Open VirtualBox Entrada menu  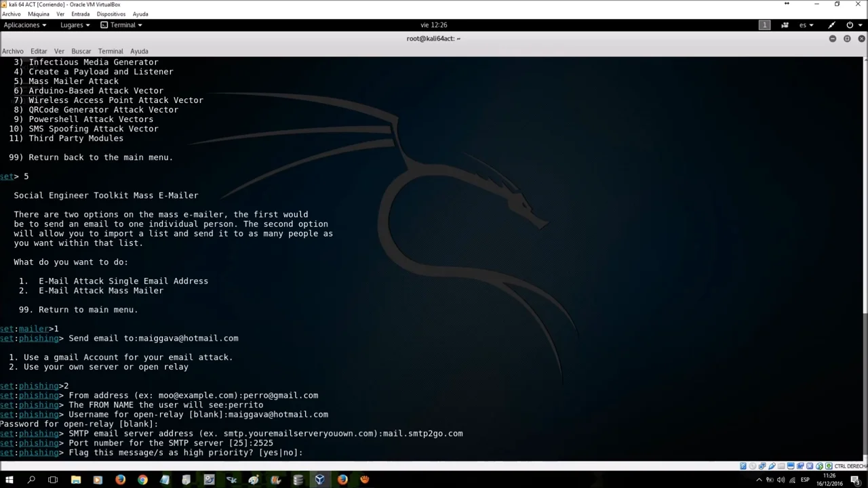tap(80, 14)
